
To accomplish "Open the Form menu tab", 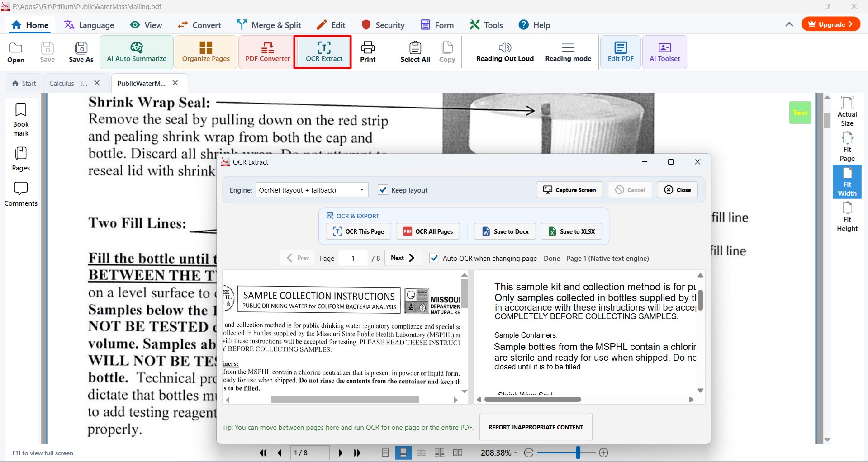I will point(437,25).
